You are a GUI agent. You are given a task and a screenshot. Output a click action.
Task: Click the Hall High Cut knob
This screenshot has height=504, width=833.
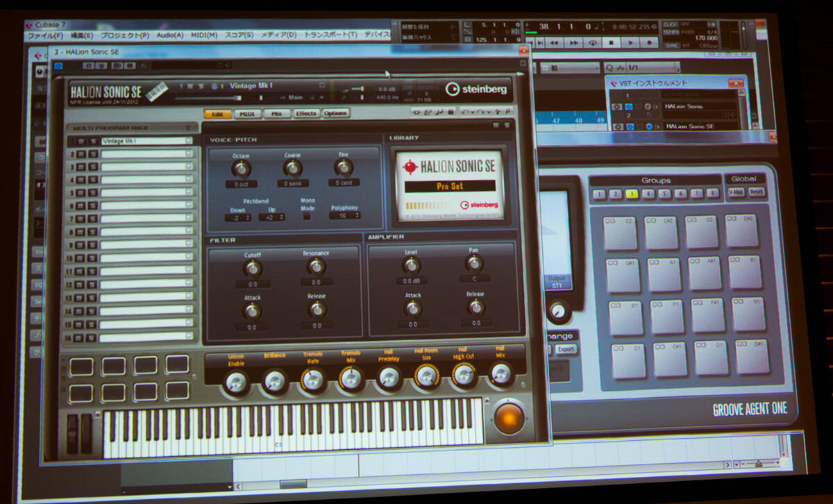point(463,375)
